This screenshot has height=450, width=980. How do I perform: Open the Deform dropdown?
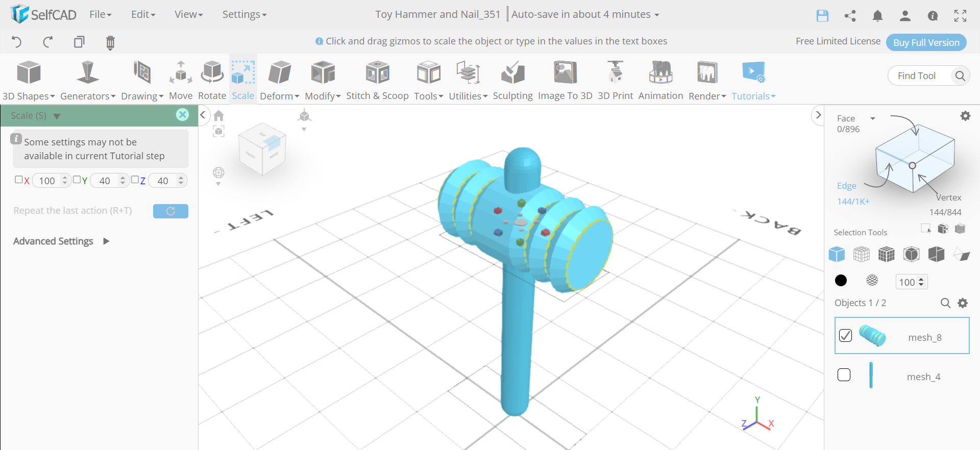279,80
